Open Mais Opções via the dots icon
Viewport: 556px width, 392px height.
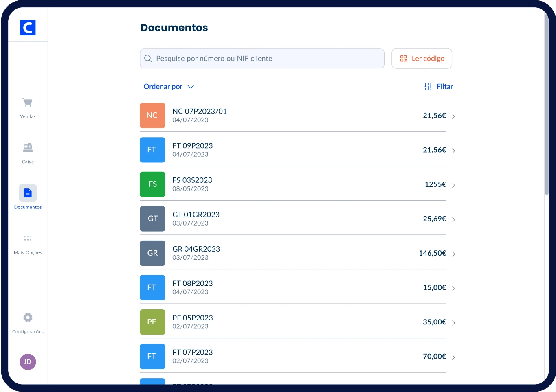(x=28, y=239)
